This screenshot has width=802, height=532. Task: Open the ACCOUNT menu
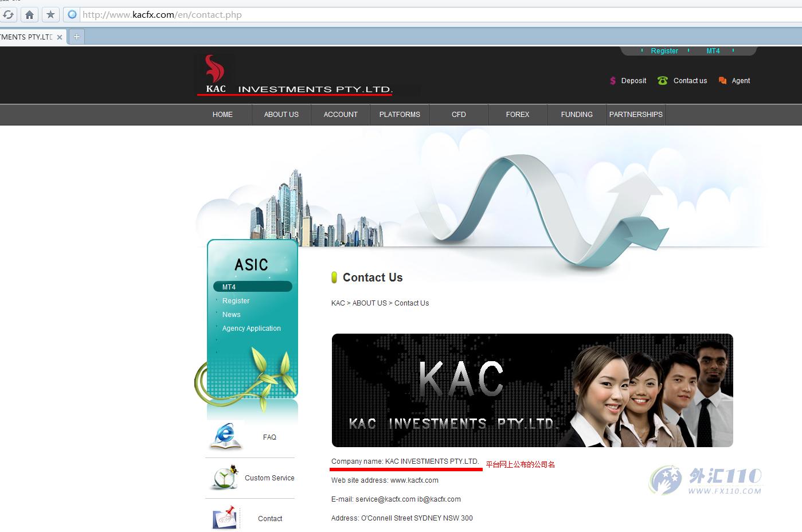pos(341,115)
